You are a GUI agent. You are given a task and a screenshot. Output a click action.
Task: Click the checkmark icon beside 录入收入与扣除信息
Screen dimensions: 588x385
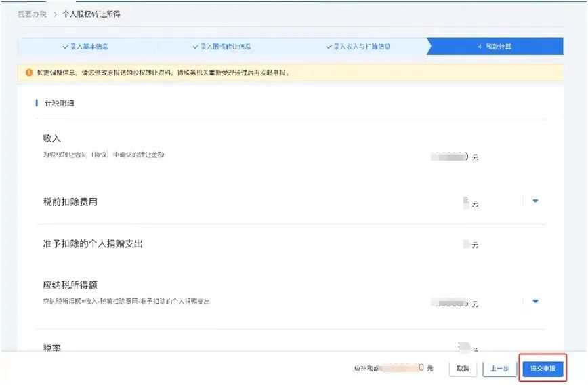tap(329, 47)
